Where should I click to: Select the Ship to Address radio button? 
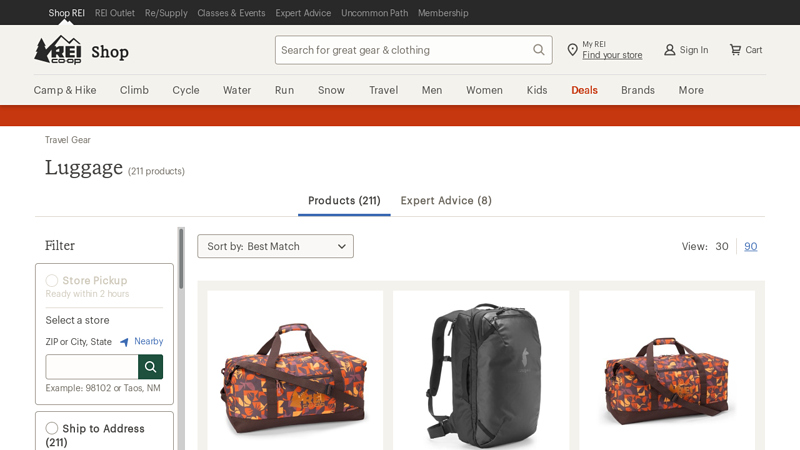click(x=52, y=428)
